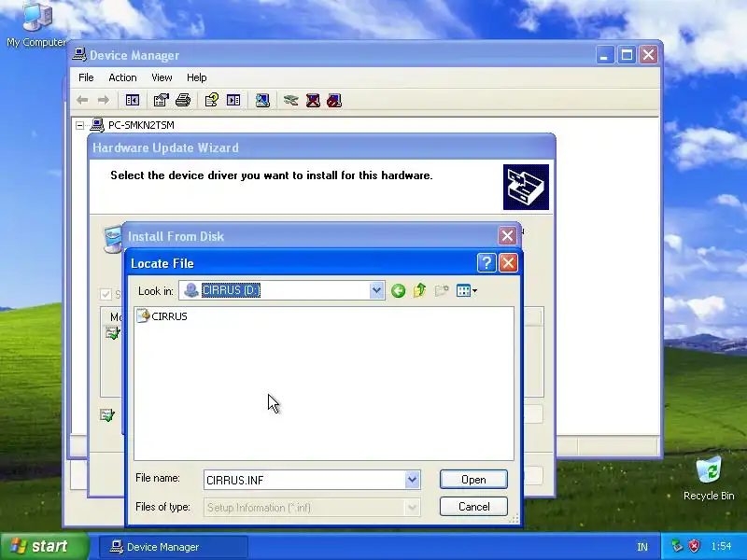Collapse the PC-SMKN2TSM tree node
Viewport: 747px width, 560px height.
(80, 125)
